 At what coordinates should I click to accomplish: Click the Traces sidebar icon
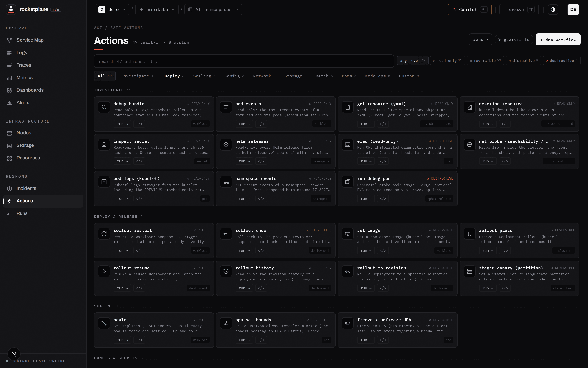9,65
